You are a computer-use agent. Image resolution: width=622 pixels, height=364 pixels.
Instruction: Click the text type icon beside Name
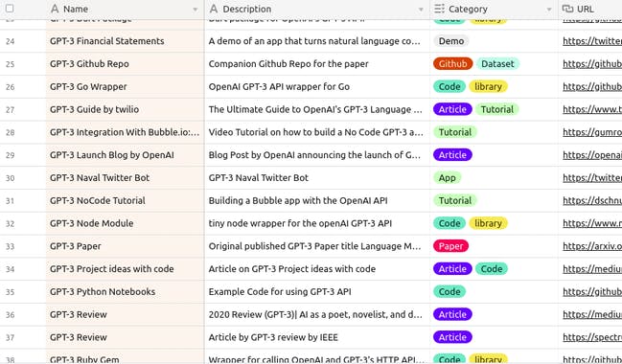coord(55,9)
